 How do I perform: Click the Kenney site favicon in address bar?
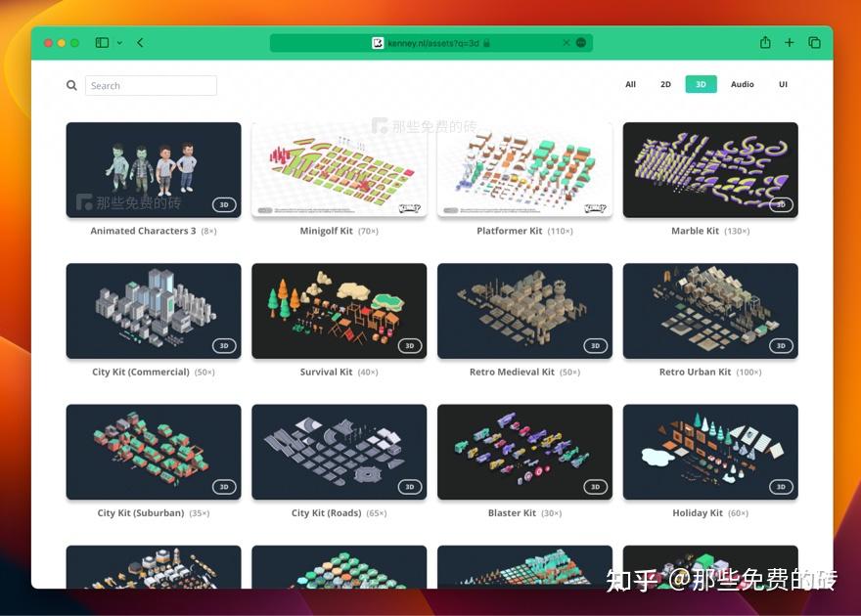pyautogui.click(x=378, y=43)
